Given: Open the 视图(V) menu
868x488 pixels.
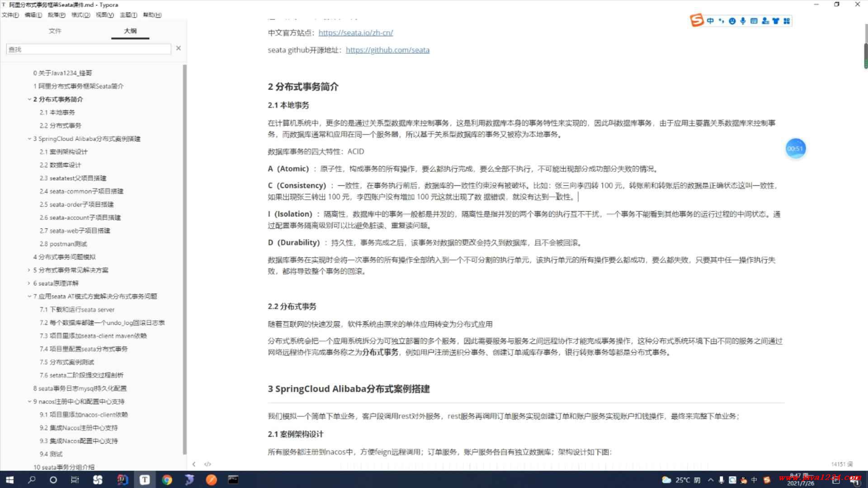Looking at the screenshot, I should pos(104,15).
